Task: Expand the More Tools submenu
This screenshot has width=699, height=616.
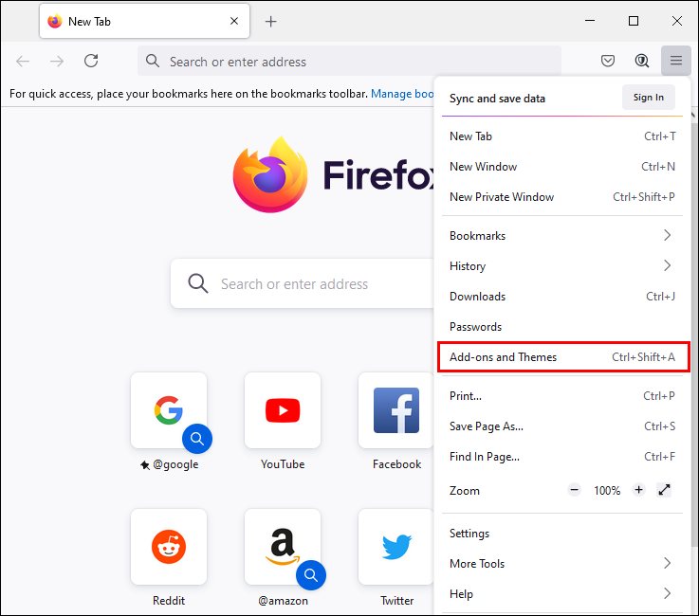Action: pyautogui.click(x=562, y=564)
